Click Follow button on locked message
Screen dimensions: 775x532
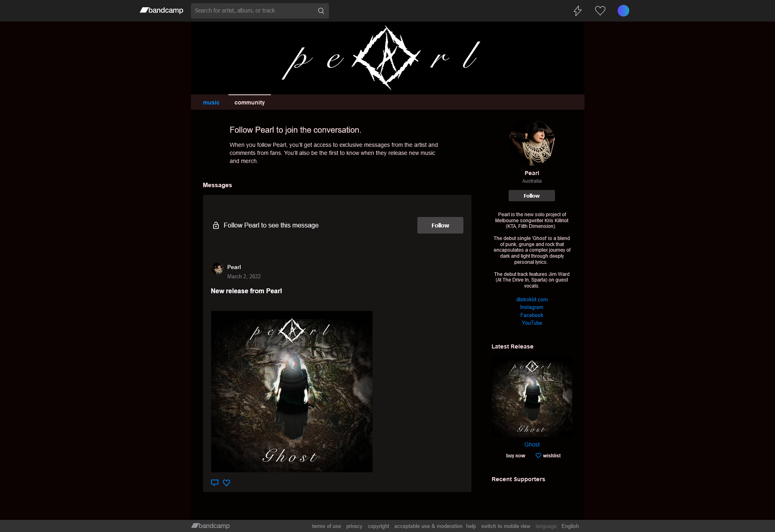point(440,225)
